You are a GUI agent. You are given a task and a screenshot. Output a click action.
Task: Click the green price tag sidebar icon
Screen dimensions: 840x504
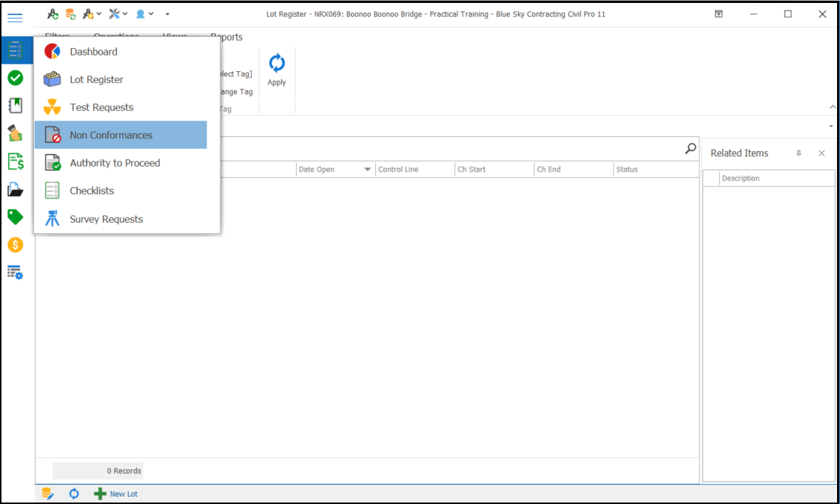coord(15,217)
